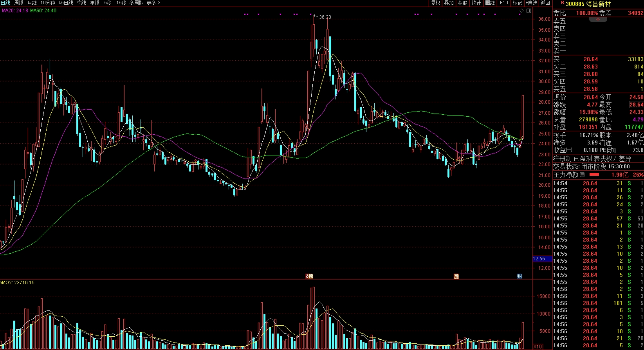The height and width of the screenshot is (350, 644).
Task: Click the 返回 back button
Action: point(545,3)
